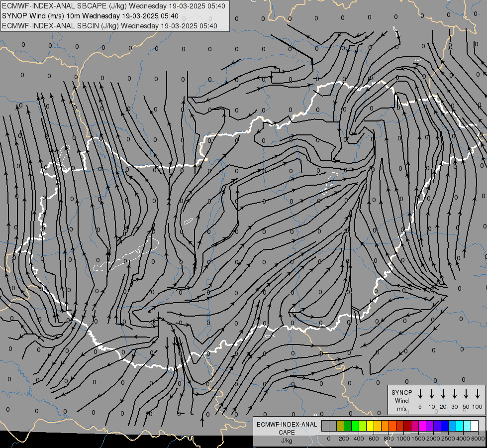Image resolution: width=487 pixels, height=448 pixels.
Task: Click the wind arrow above the 20 label
Action: click(x=443, y=394)
